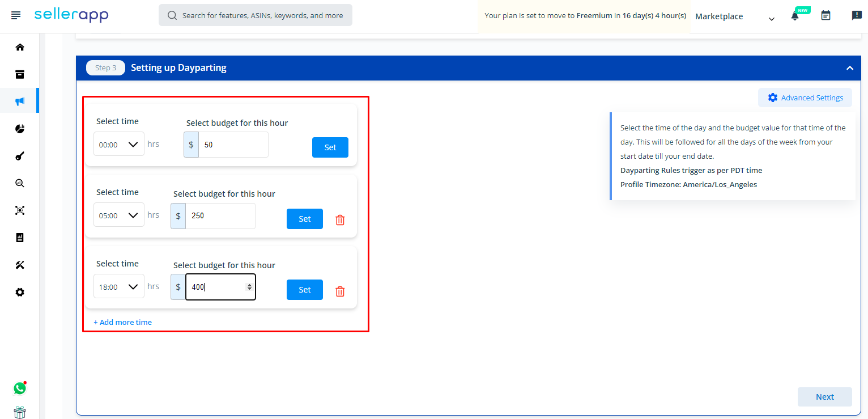This screenshot has height=419, width=868.
Task: Click the budget field showing 250
Action: point(220,216)
